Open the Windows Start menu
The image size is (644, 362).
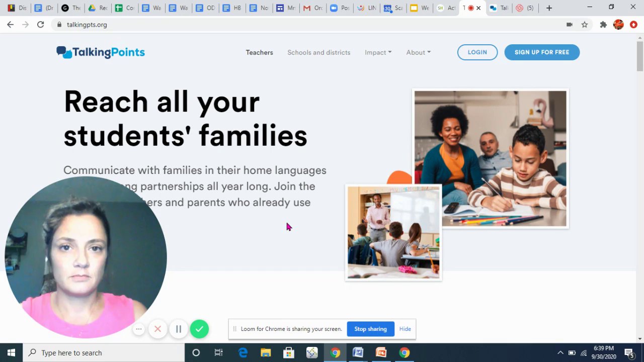coord(11,352)
